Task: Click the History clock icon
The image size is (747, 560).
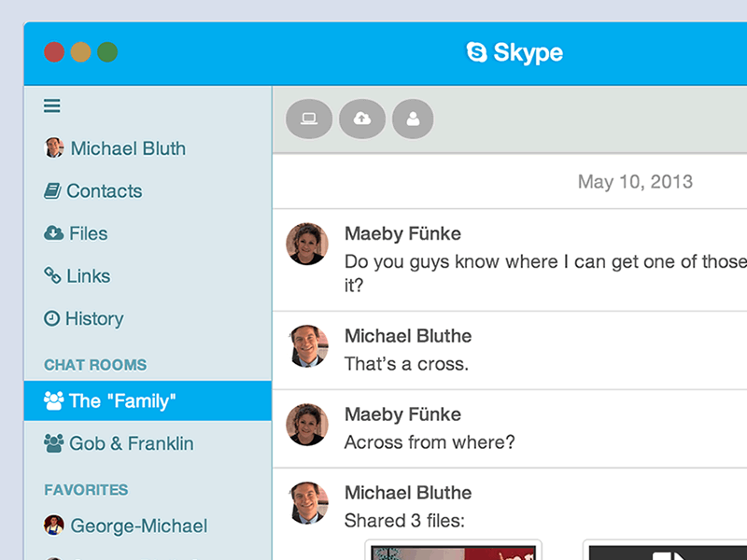Action: [52, 318]
